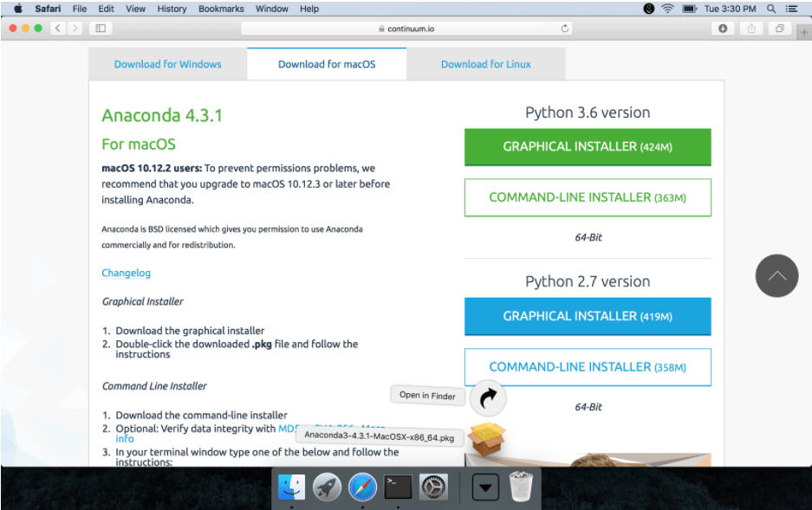The height and width of the screenshot is (510, 812).
Task: Click the 'info' link text
Action: [x=125, y=439]
